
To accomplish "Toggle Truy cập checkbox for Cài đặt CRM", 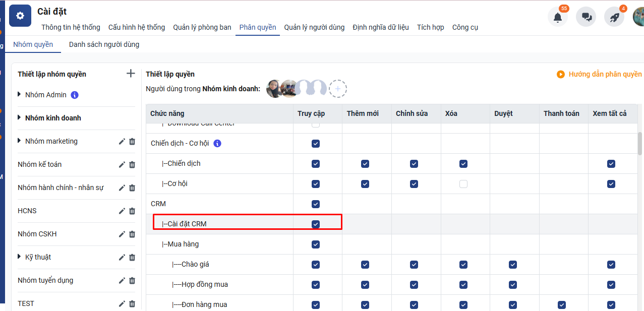I will pos(316,224).
